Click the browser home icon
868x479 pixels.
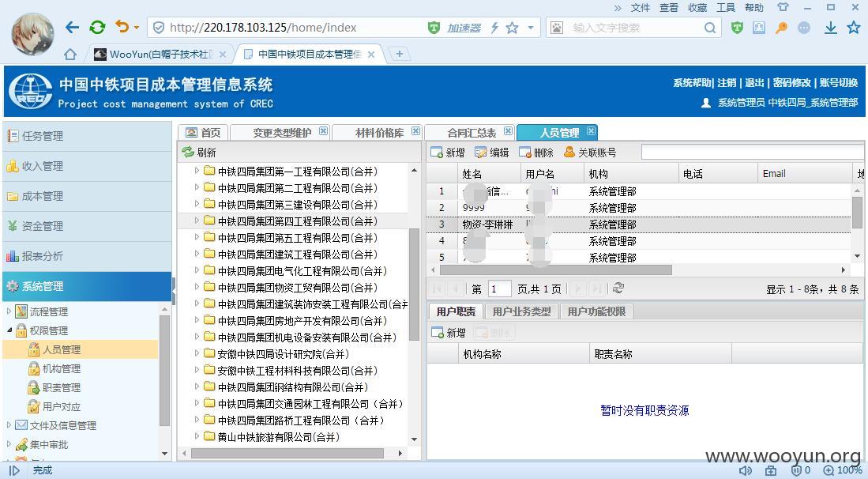click(x=70, y=55)
